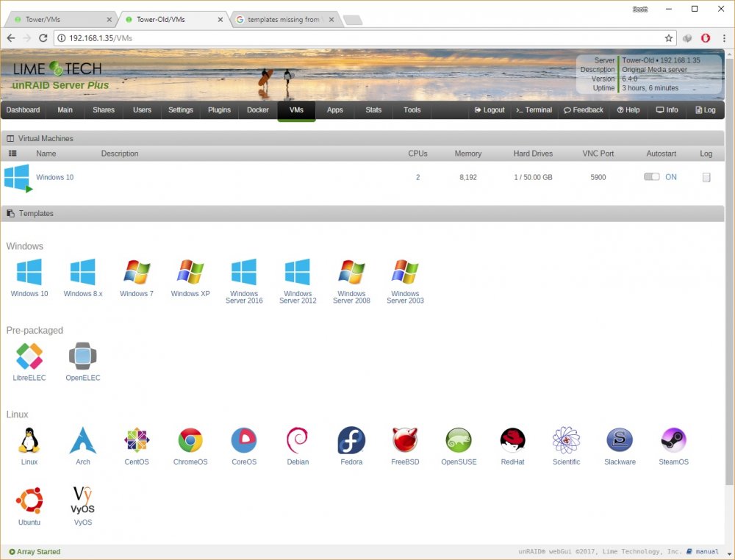Choose the SteamOS template icon
Screen dimensions: 735x560
pos(673,440)
